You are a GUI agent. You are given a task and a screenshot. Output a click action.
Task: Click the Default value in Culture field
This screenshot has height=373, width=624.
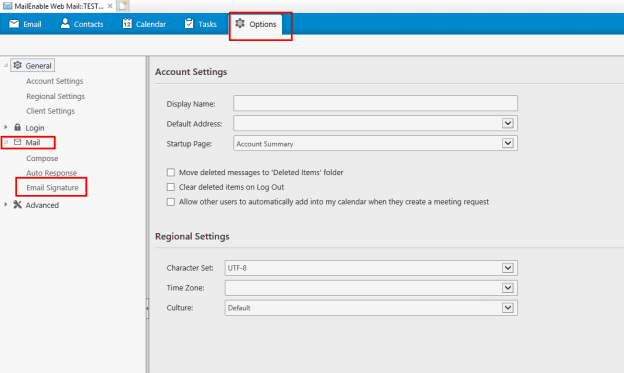[x=239, y=308]
